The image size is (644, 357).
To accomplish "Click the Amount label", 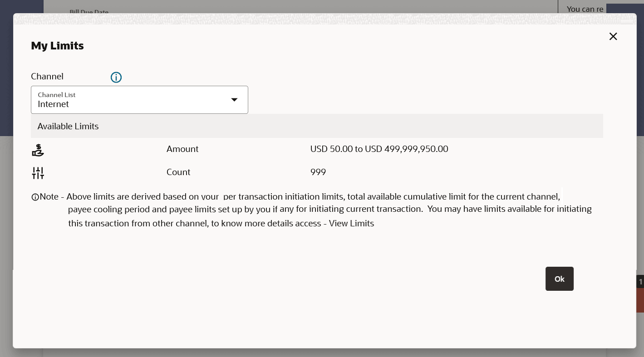I will tap(182, 149).
